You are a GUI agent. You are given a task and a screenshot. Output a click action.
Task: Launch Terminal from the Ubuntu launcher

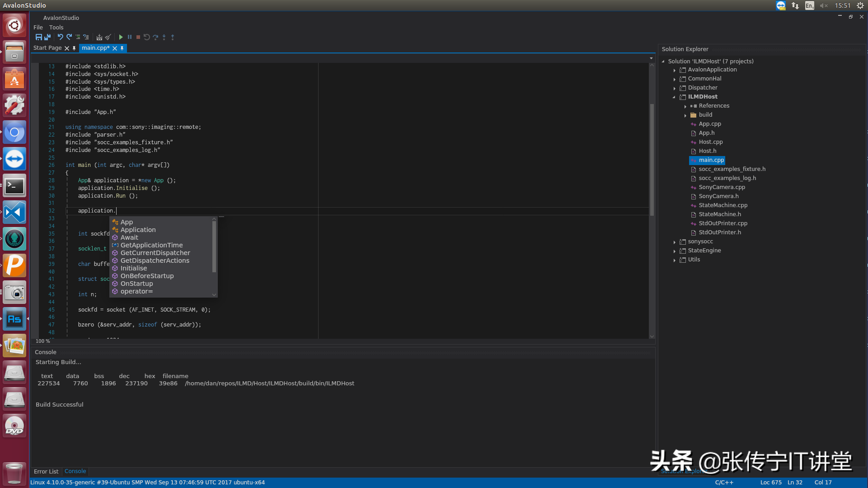click(x=14, y=185)
